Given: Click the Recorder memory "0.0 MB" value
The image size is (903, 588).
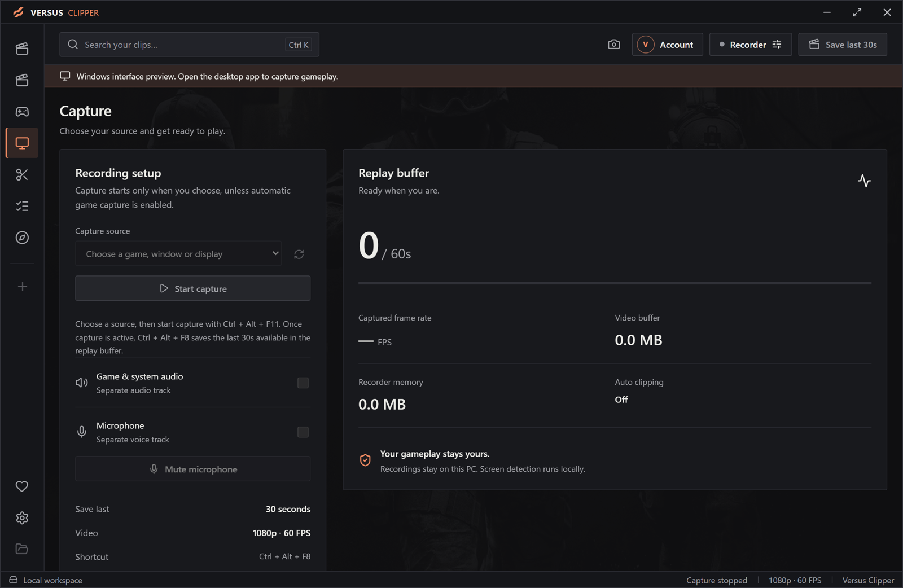Looking at the screenshot, I should tap(382, 404).
